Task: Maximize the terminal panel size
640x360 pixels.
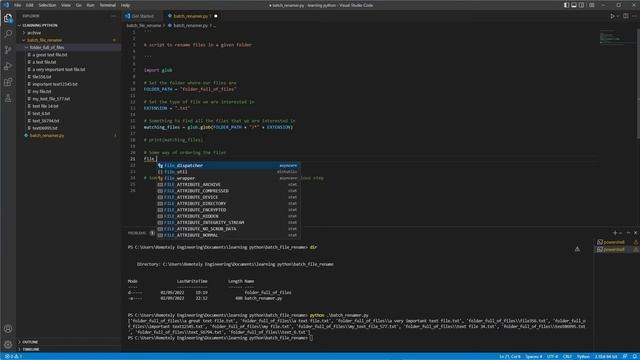Action: click(x=628, y=233)
